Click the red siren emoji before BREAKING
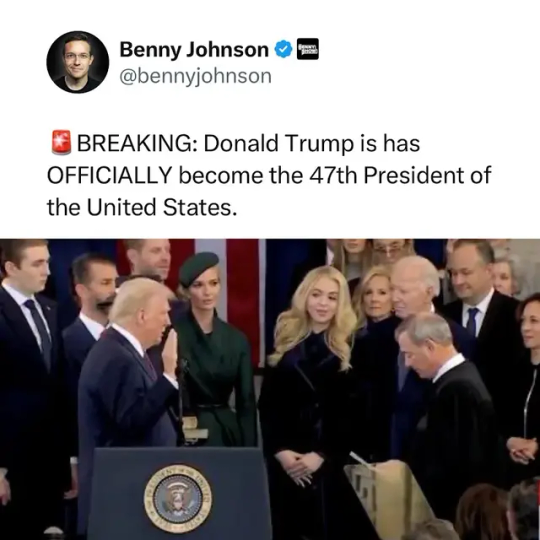Image resolution: width=540 pixels, height=540 pixels. (x=61, y=143)
